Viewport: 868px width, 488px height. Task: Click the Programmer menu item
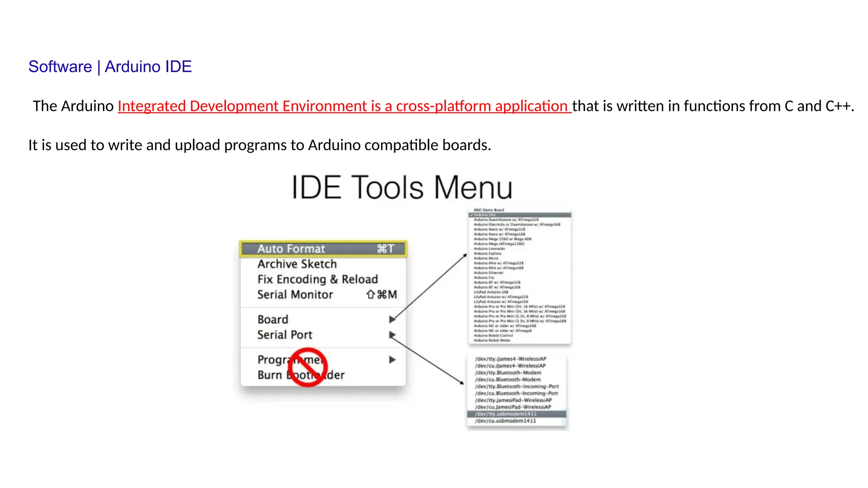(323, 360)
